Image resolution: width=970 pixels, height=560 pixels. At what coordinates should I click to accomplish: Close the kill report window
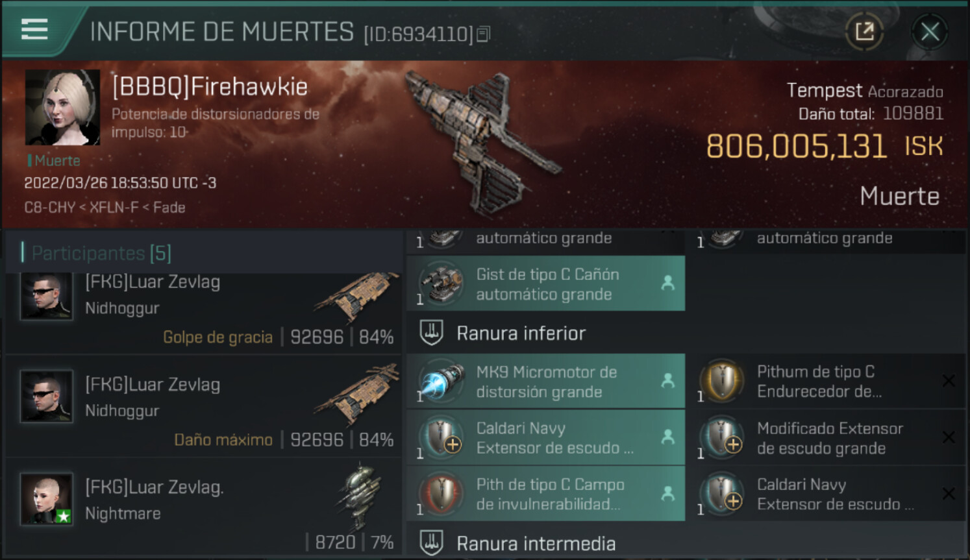pyautogui.click(x=929, y=31)
